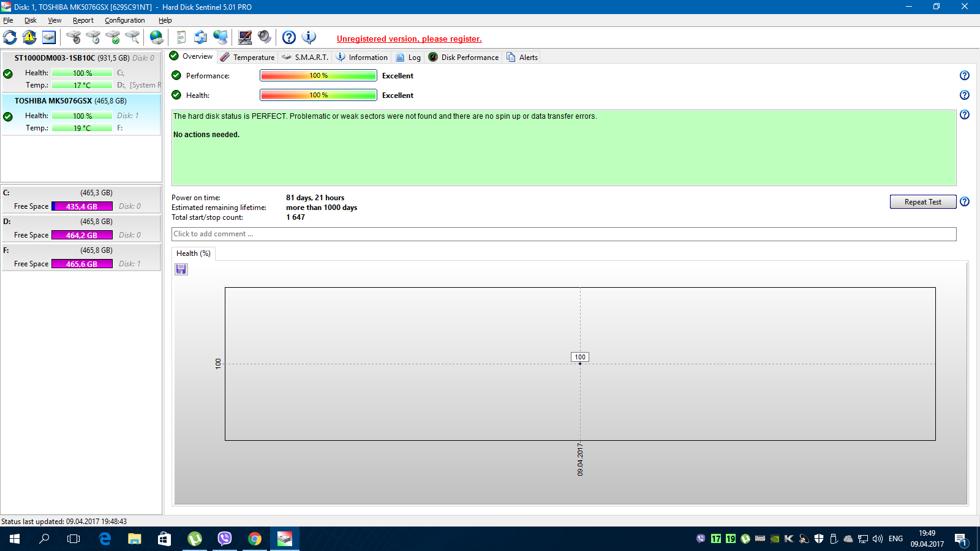Click the D: free space 464,2 GB bar
This screenshot has height=551, width=980.
tap(82, 235)
